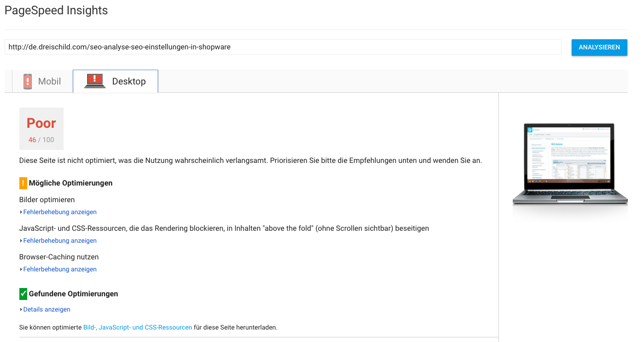Click the Browser-Caching nutzen text
This screenshot has width=644, height=342.
pyautogui.click(x=59, y=257)
